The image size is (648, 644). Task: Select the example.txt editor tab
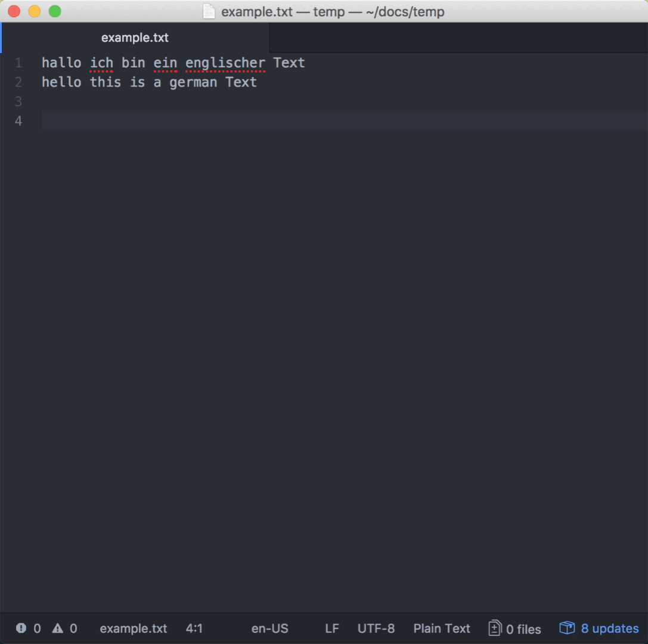135,37
